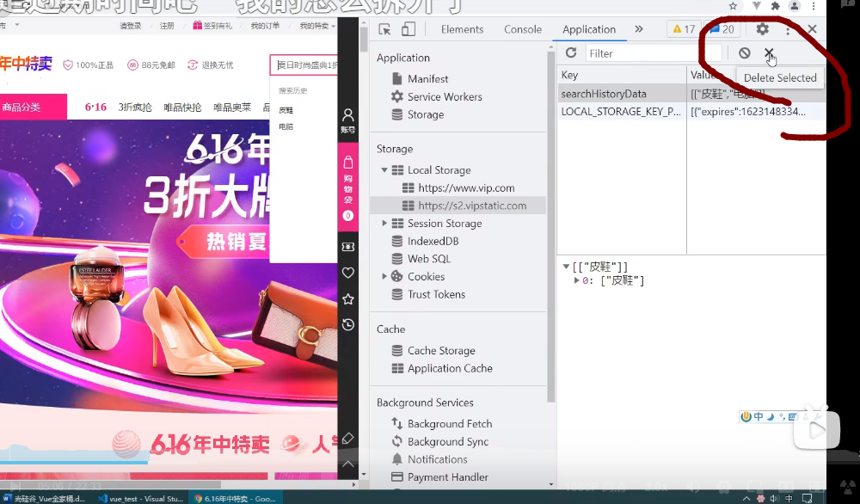Screen dimensions: 860x504
Task: Switch to the Console tab
Action: (523, 29)
